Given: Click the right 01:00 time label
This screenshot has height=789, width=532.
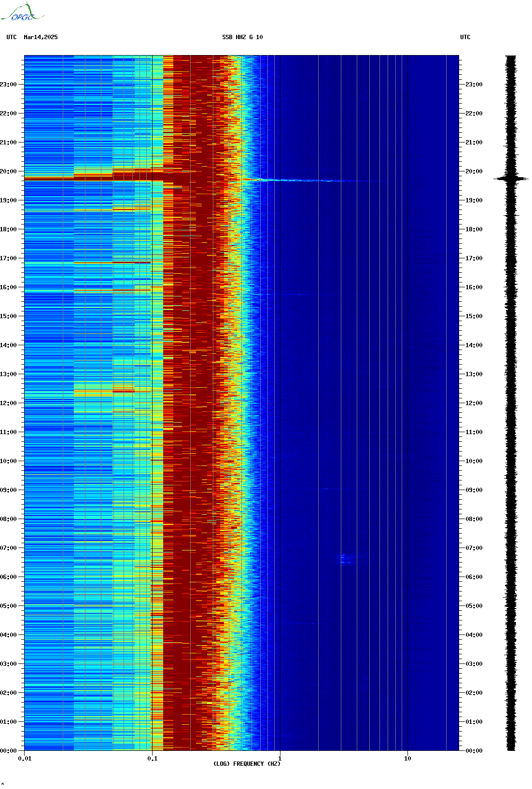Looking at the screenshot, I should coord(474,722).
